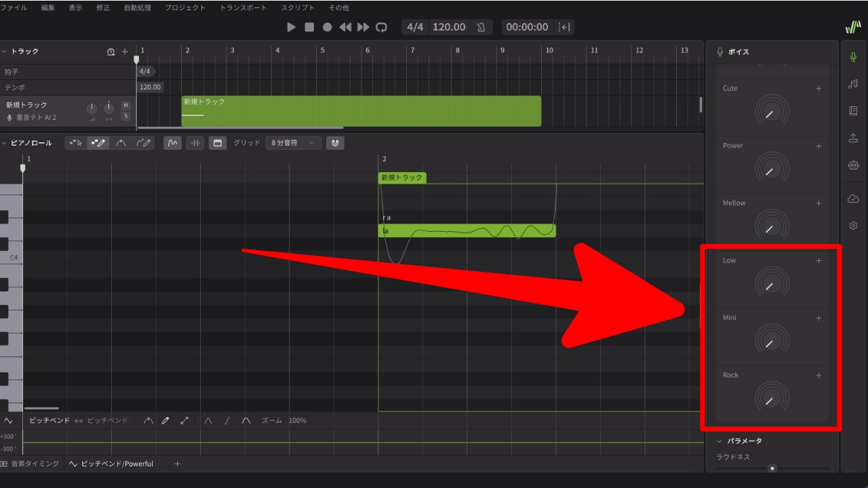The width and height of the screenshot is (868, 488).
Task: Adjust the ラウドネス slider handle
Action: tap(772, 468)
